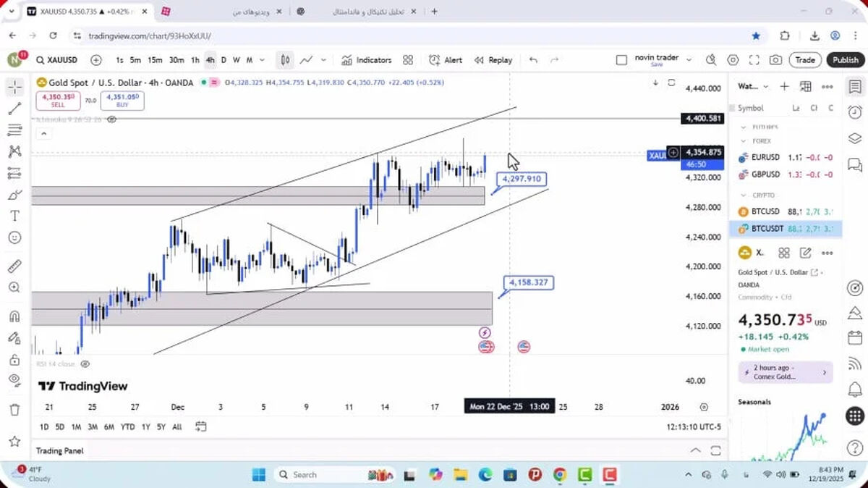Collapse the indicator legend arrow
Viewport: 868px width, 488px height.
(x=43, y=133)
